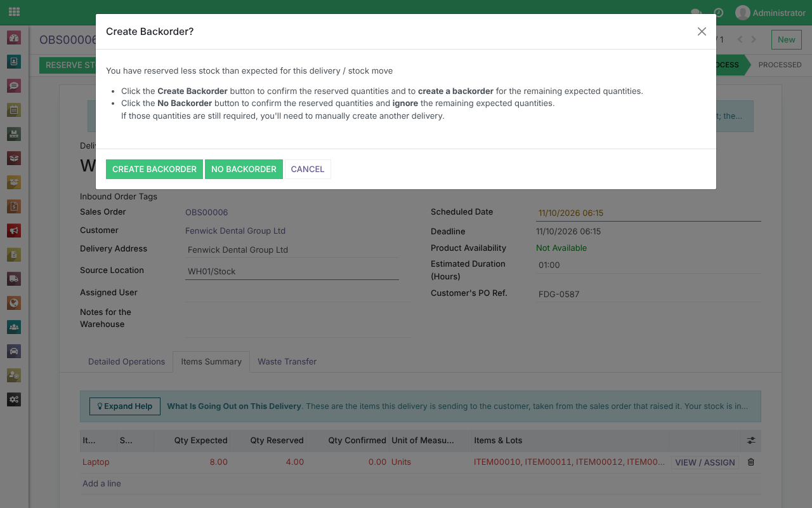Viewport: 812px width, 508px height.
Task: Choose No Backorder
Action: coord(244,169)
